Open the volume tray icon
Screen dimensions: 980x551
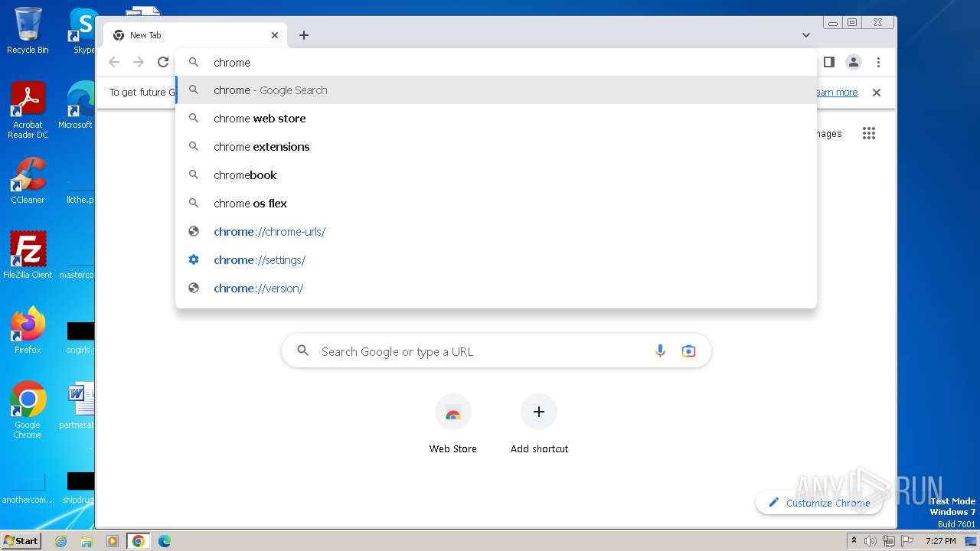871,541
